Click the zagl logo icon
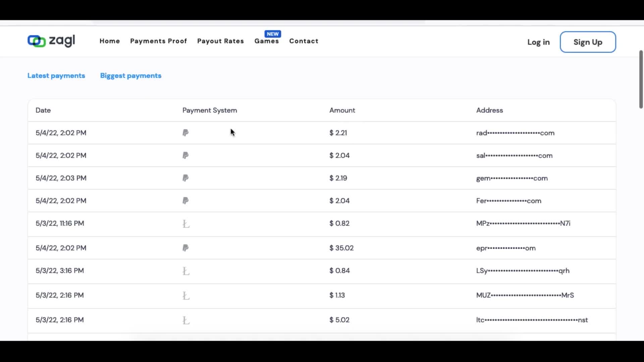This screenshot has height=362, width=644. coord(37,41)
